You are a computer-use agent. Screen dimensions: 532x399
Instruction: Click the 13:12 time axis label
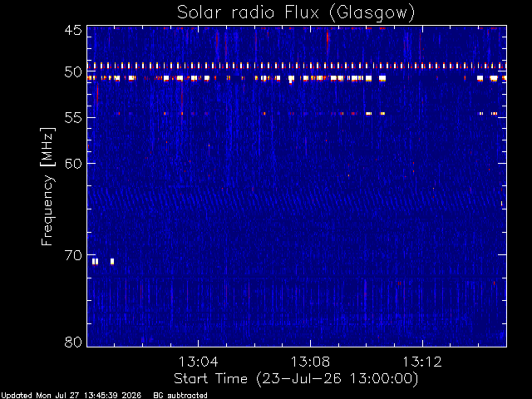pyautogui.click(x=422, y=362)
